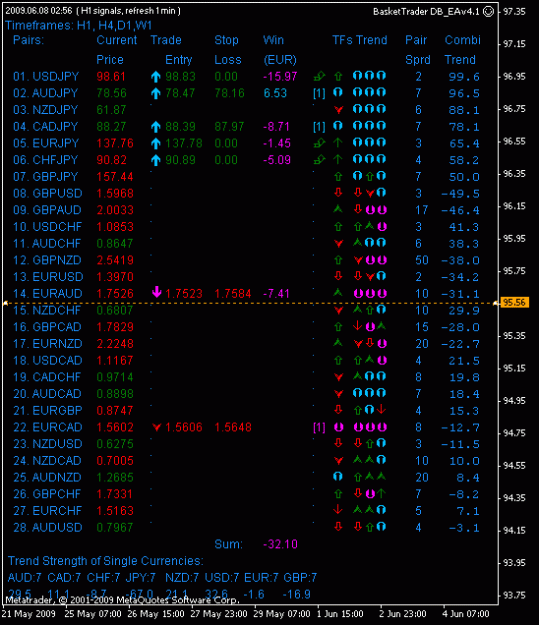
Task: Click the [1] marker in CADJPY row
Action: [x=319, y=127]
